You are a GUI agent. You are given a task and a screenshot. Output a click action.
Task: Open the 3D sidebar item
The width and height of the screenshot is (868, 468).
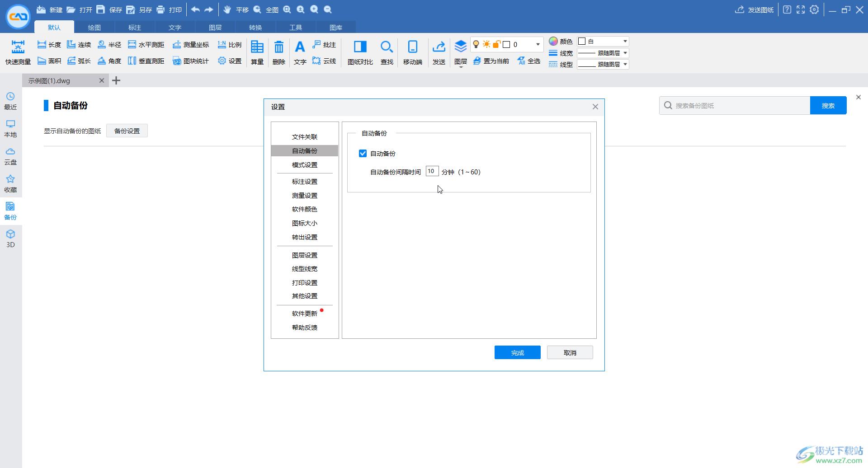[10, 239]
